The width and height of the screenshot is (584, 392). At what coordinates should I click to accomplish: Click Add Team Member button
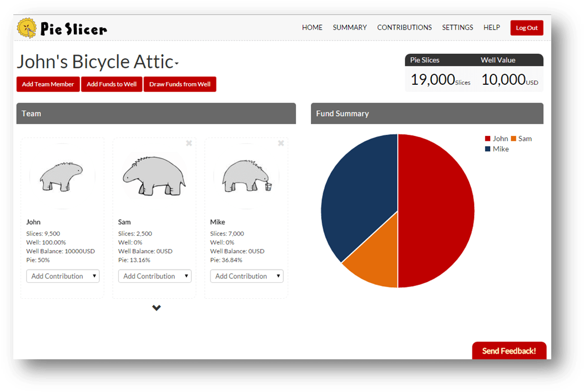[48, 84]
